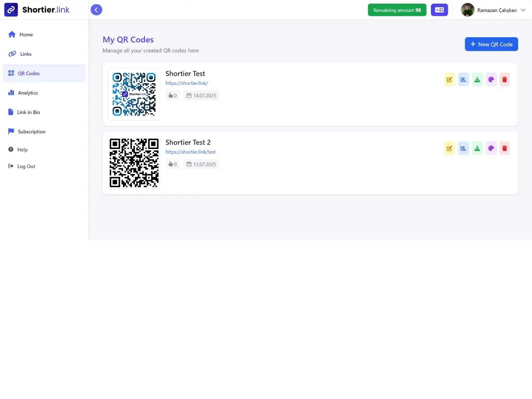
Task: Download the Shortier Test 2 QR code
Action: pos(477,148)
